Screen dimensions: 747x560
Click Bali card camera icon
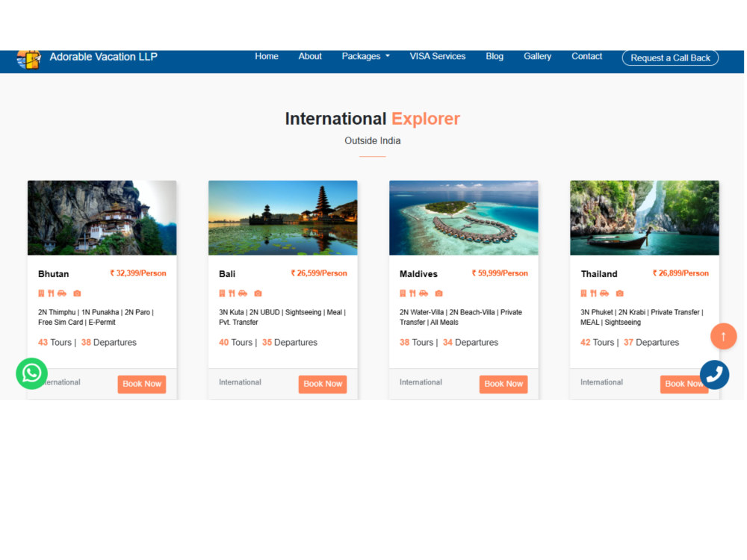coord(258,293)
